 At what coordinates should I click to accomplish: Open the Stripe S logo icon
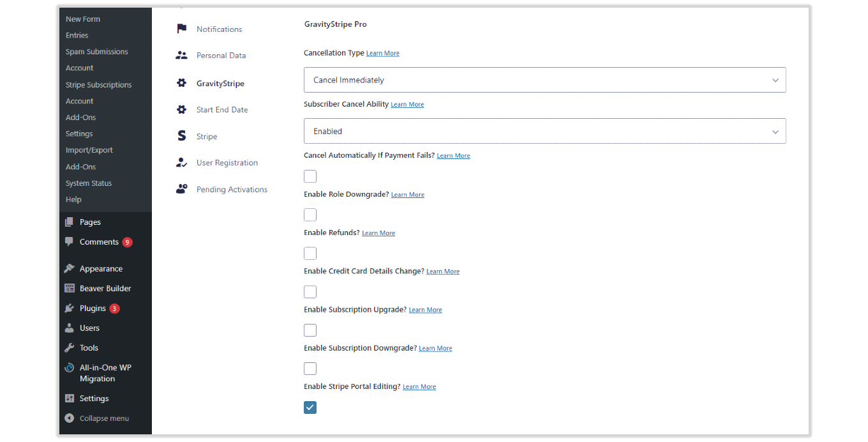(182, 136)
